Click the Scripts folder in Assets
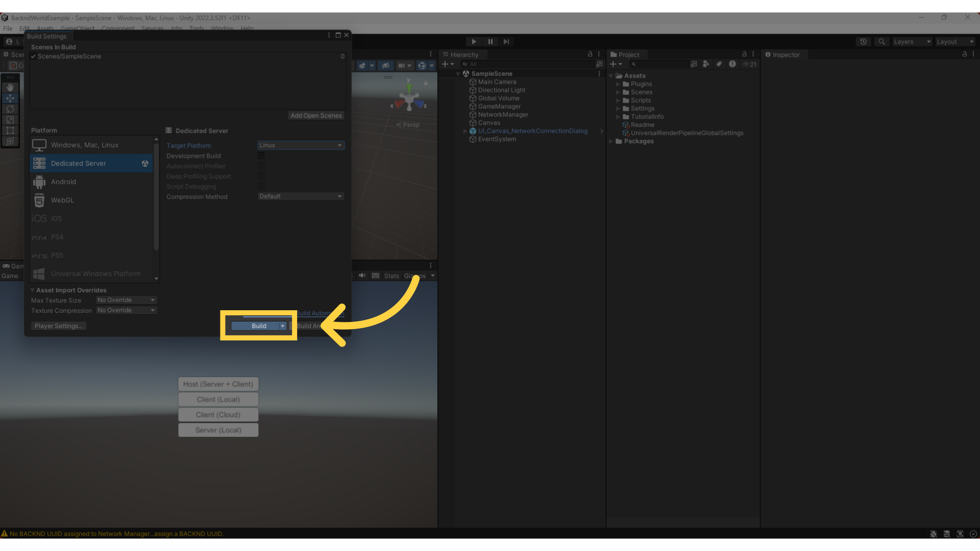 pyautogui.click(x=640, y=99)
